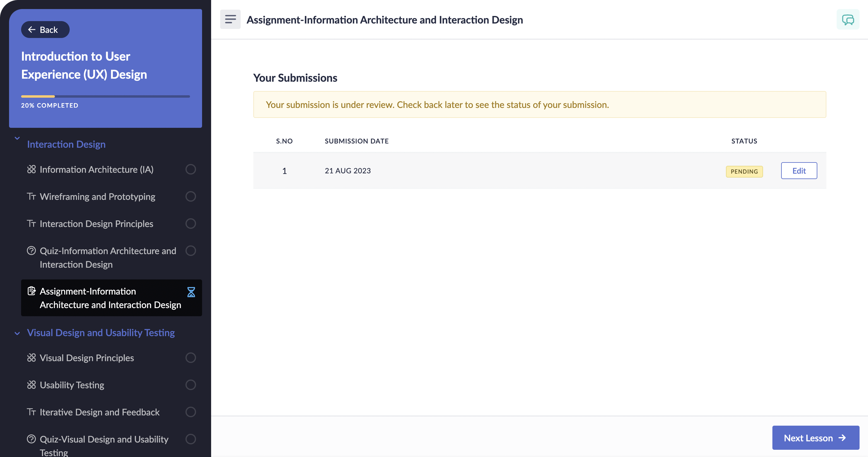Toggle completion circle for Interaction Design Principles

(190, 224)
